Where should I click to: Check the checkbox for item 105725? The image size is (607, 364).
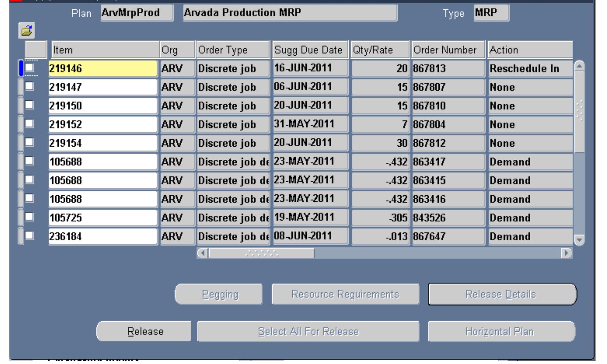(30, 217)
